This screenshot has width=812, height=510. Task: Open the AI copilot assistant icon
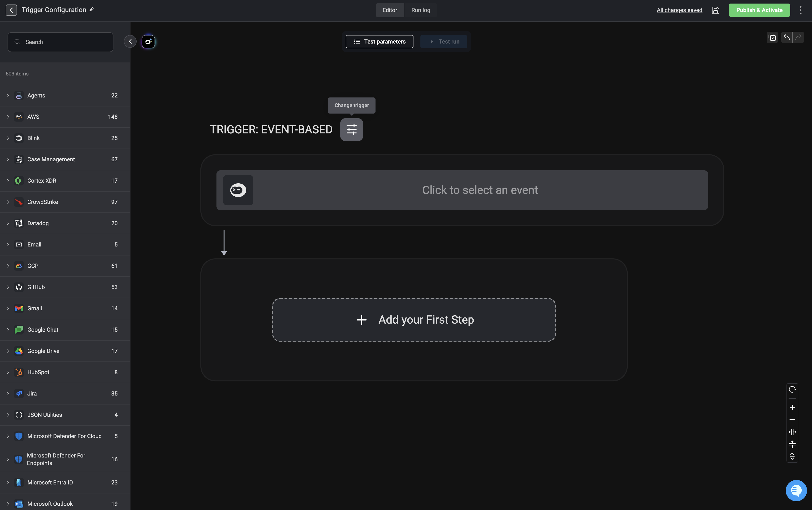(148, 41)
